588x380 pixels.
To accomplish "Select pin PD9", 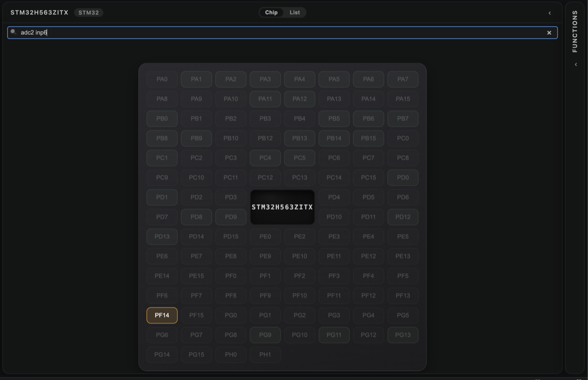I will [230, 217].
